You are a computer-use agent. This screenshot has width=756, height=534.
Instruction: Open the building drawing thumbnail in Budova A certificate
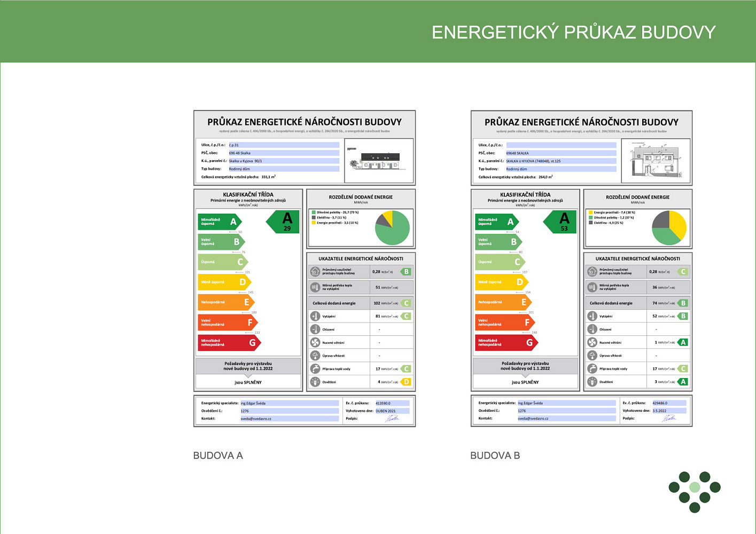coord(379,161)
